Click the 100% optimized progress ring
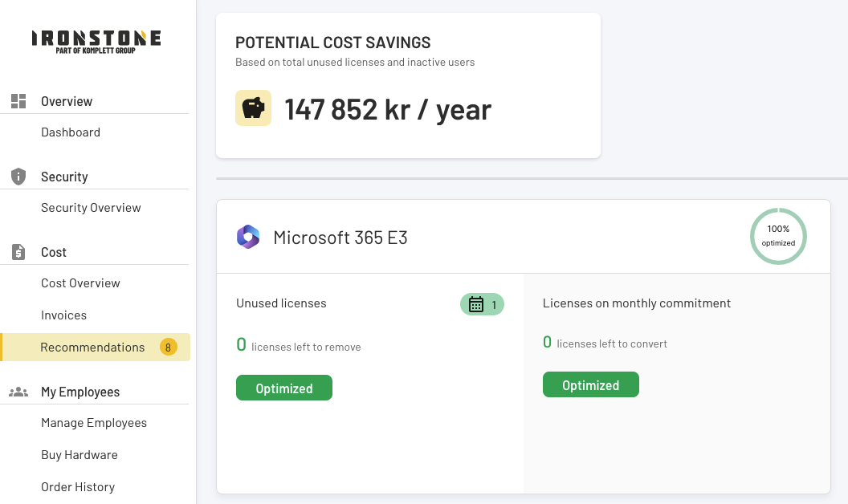The height and width of the screenshot is (504, 848). coord(778,236)
